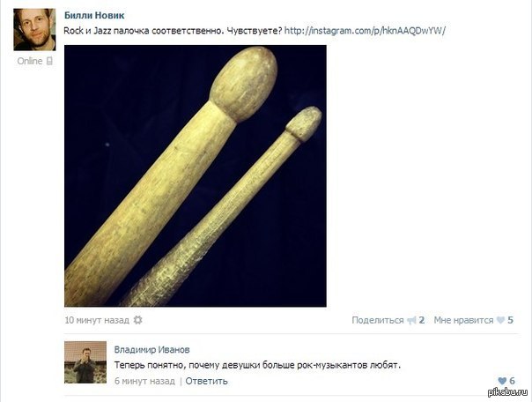The height and width of the screenshot is (402, 532).
Task: Open Владимир Иванов's avatar picture
Action: pos(85,362)
